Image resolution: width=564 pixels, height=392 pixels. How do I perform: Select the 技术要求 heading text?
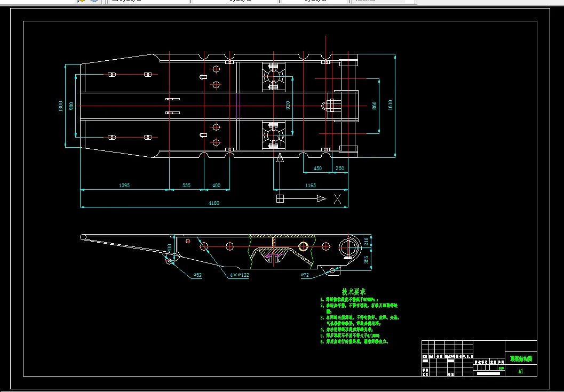[354, 292]
